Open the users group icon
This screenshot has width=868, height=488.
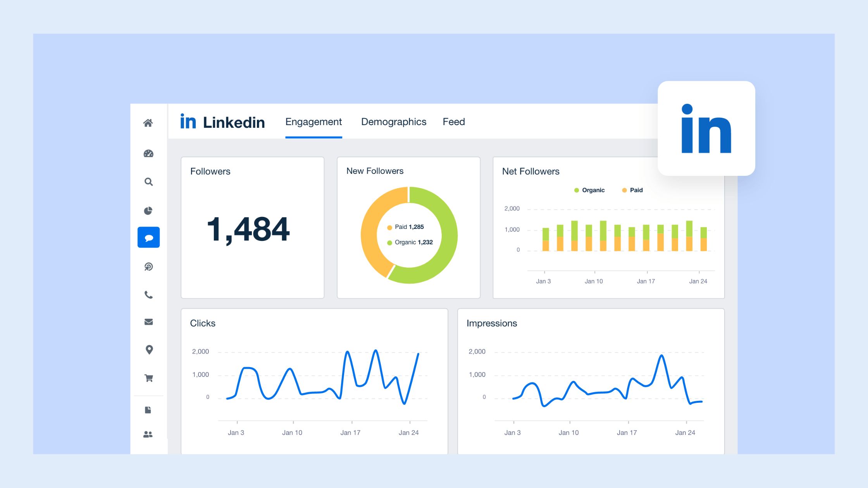point(148,435)
